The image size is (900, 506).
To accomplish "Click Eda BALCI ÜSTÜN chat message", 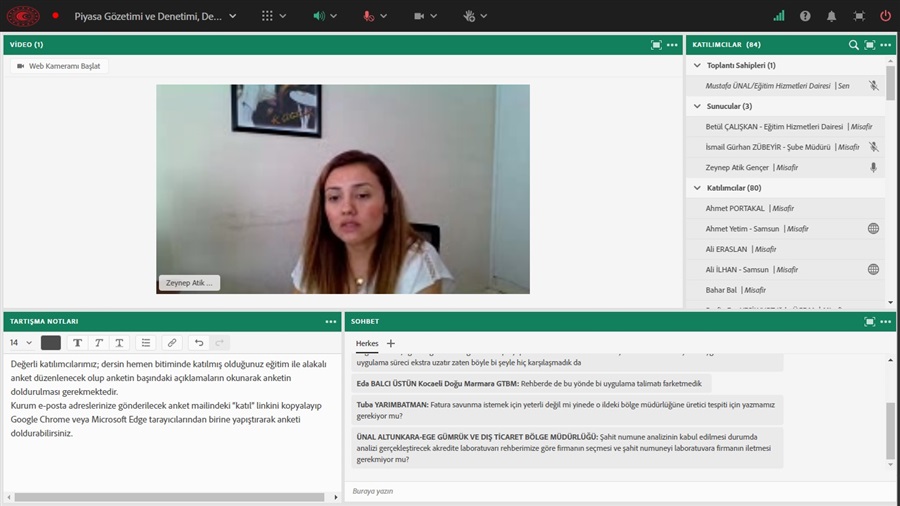I will click(x=532, y=383).
